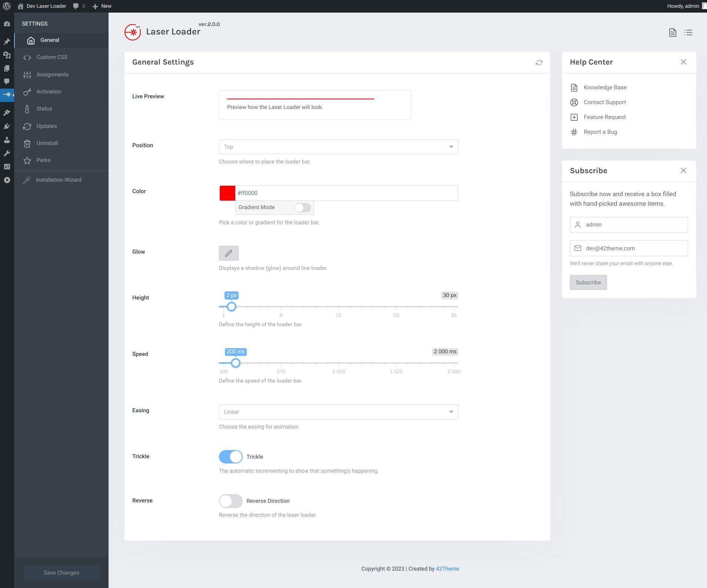707x588 pixels.
Task: Click the Live Preview box
Action: 315,105
